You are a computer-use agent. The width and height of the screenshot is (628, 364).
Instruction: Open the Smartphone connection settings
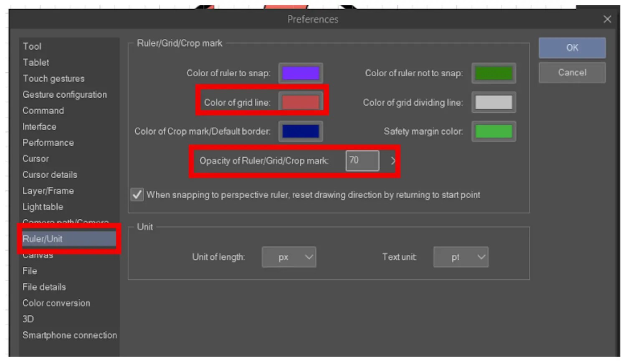69,335
